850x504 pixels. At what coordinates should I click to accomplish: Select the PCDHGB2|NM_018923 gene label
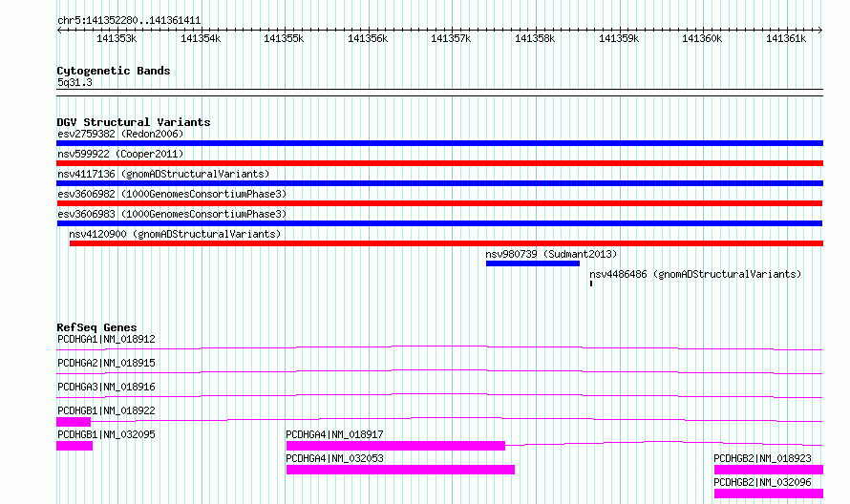click(763, 458)
